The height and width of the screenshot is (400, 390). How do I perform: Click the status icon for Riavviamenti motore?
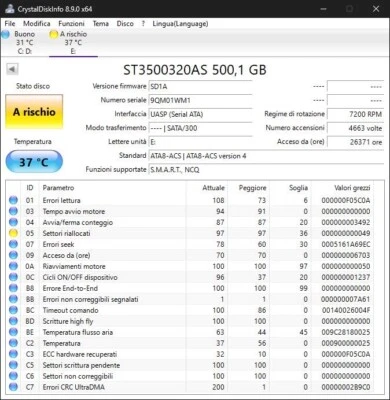[x=13, y=266]
